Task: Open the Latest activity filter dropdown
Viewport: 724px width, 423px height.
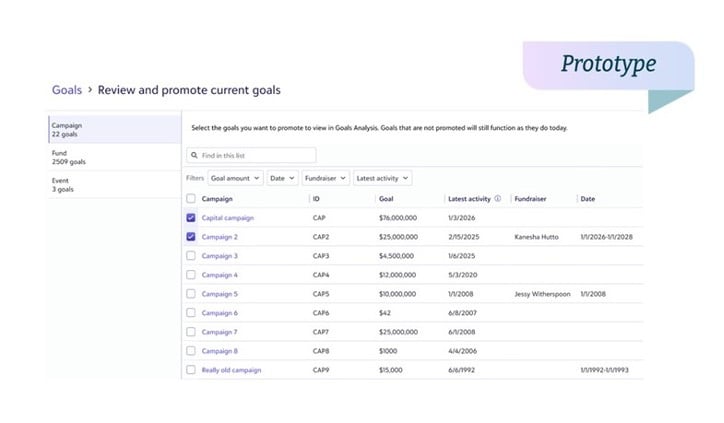Action: click(x=382, y=178)
